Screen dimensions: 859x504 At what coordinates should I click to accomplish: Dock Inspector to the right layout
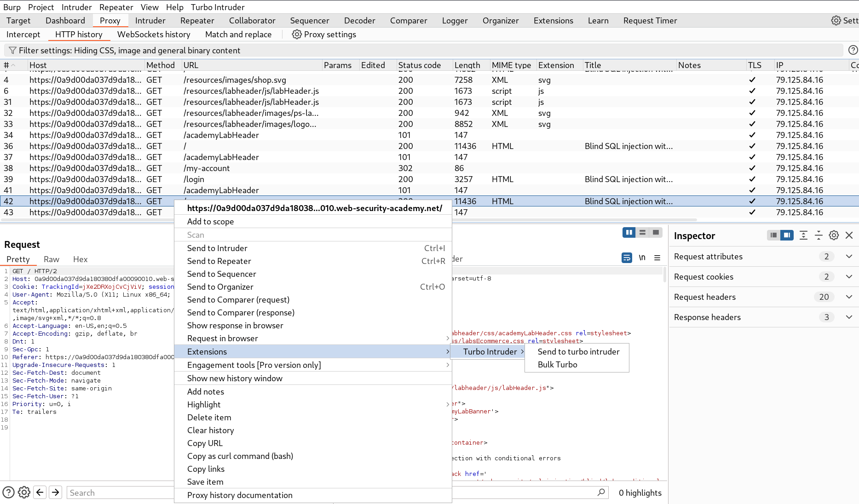pos(787,235)
